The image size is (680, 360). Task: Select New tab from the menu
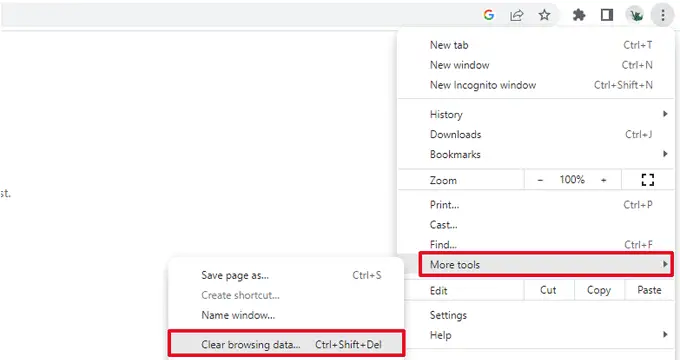tap(536, 45)
